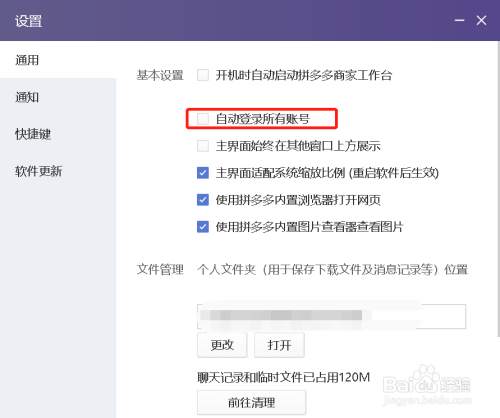
Task: Click the 基本设置 section label
Action: pos(160,75)
